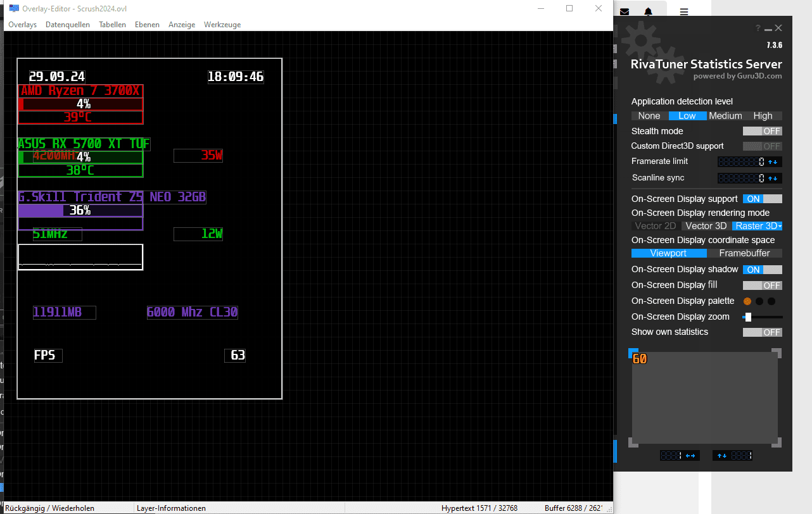This screenshot has height=514, width=812.
Task: Select ASUS RX 5700 XT TUF label
Action: [84, 144]
